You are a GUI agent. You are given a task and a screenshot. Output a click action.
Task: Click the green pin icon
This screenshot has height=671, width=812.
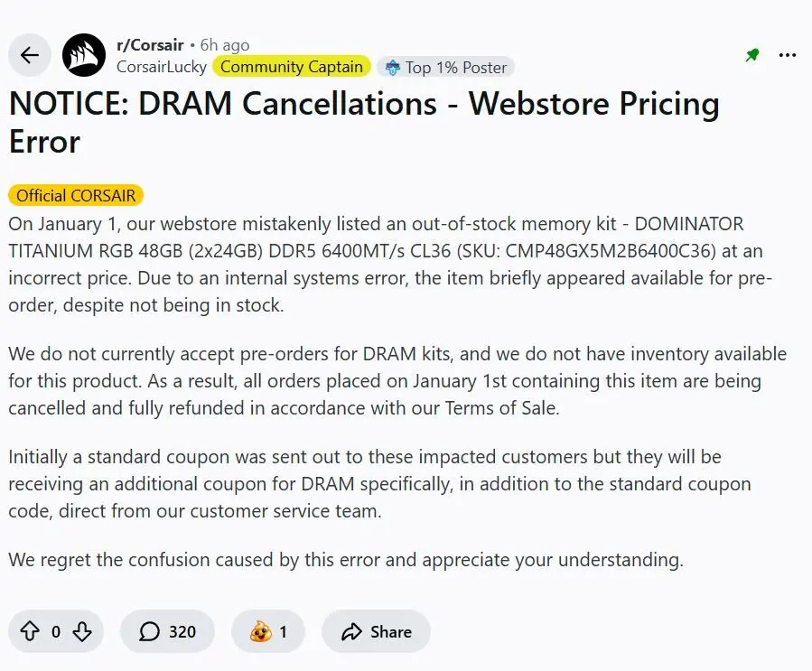[751, 55]
